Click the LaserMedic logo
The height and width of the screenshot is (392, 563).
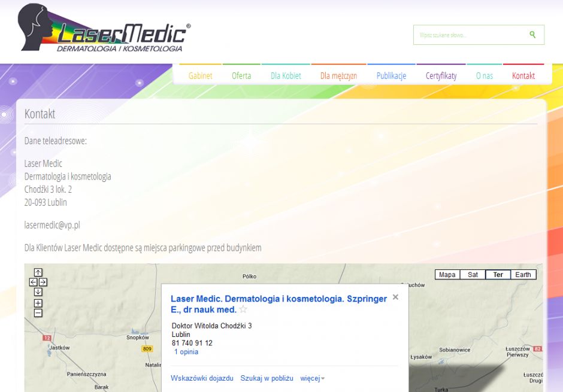pyautogui.click(x=104, y=28)
